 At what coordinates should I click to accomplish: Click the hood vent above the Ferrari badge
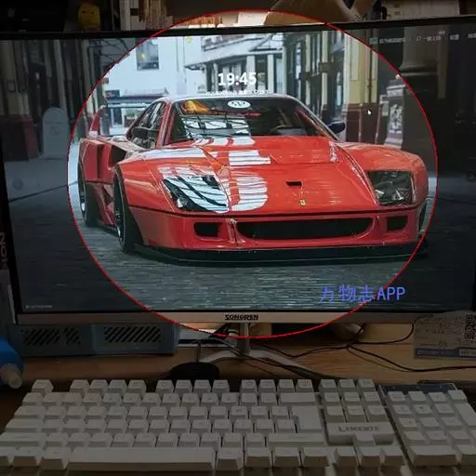295,184
